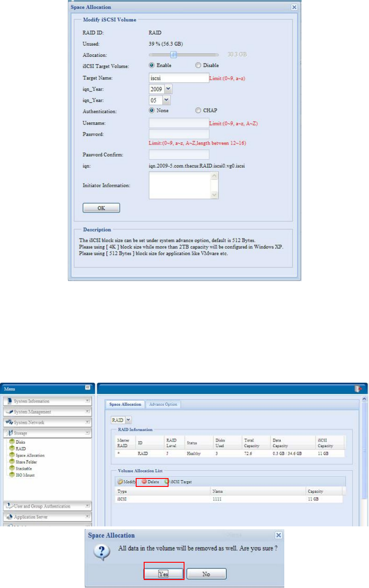Click the Initiator Information text area

click(180, 185)
